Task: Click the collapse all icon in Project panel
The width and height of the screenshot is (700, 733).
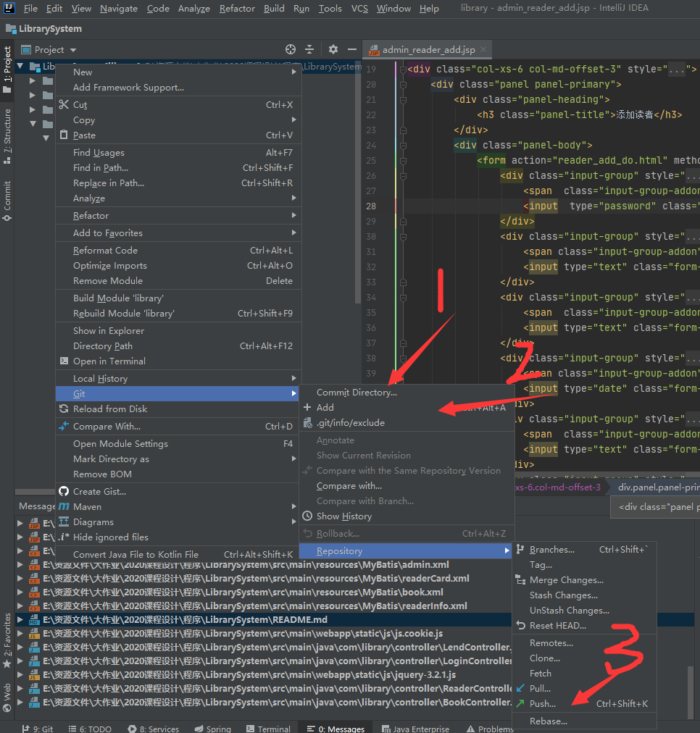Action: point(309,49)
